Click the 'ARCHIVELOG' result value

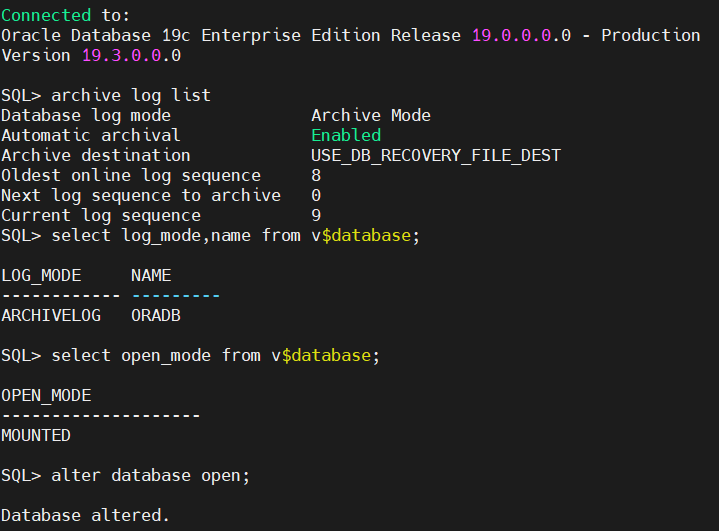(51, 315)
